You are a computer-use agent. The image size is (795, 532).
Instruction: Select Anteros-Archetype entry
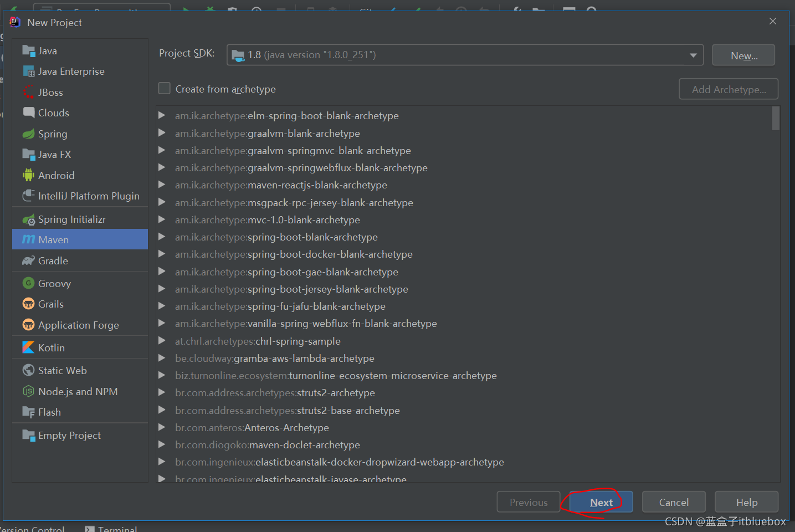(x=252, y=428)
